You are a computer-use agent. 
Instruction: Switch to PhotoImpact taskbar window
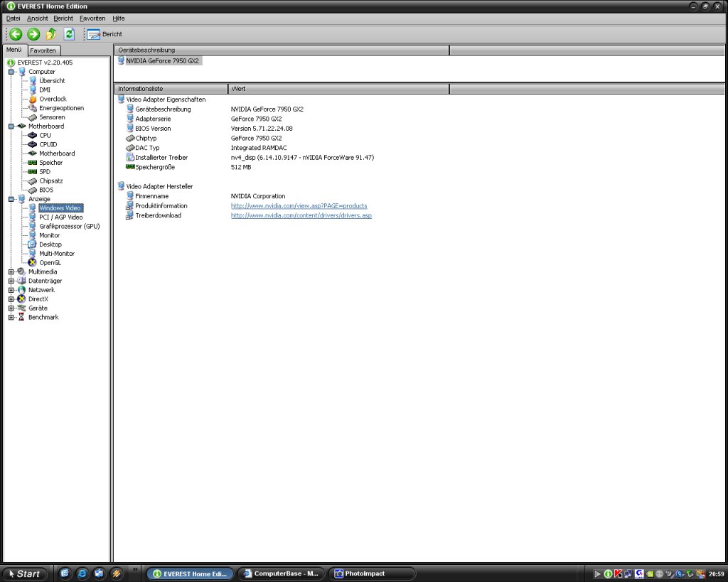pos(371,573)
